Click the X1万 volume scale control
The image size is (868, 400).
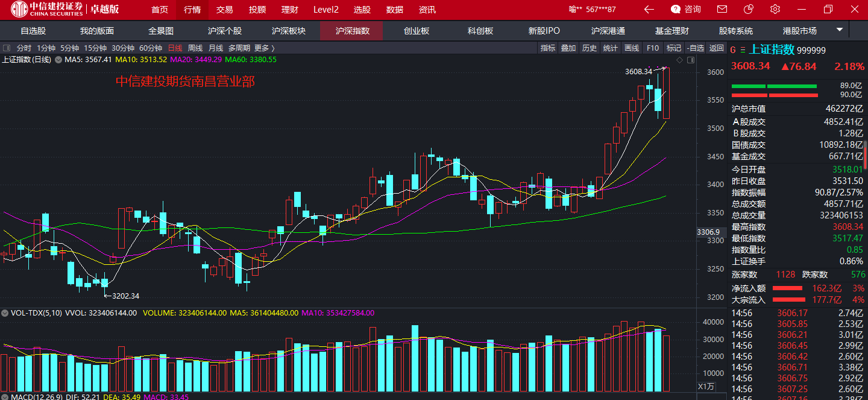coord(706,387)
